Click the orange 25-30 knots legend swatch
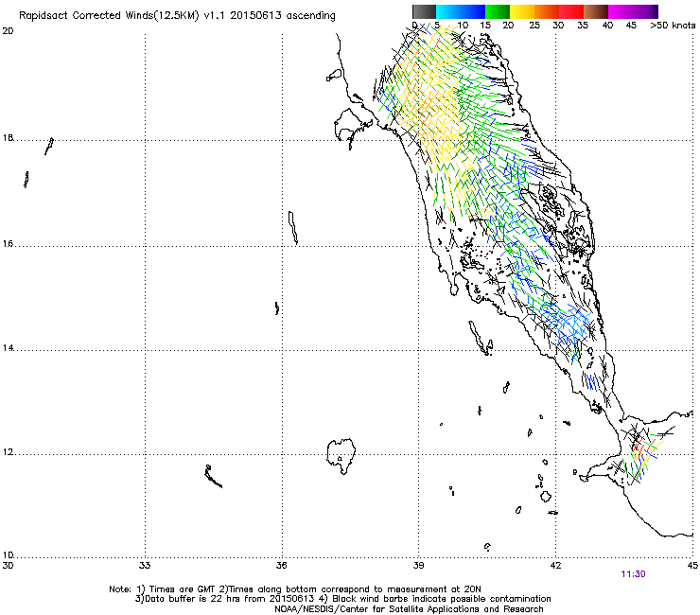The image size is (700, 615). 547,11
